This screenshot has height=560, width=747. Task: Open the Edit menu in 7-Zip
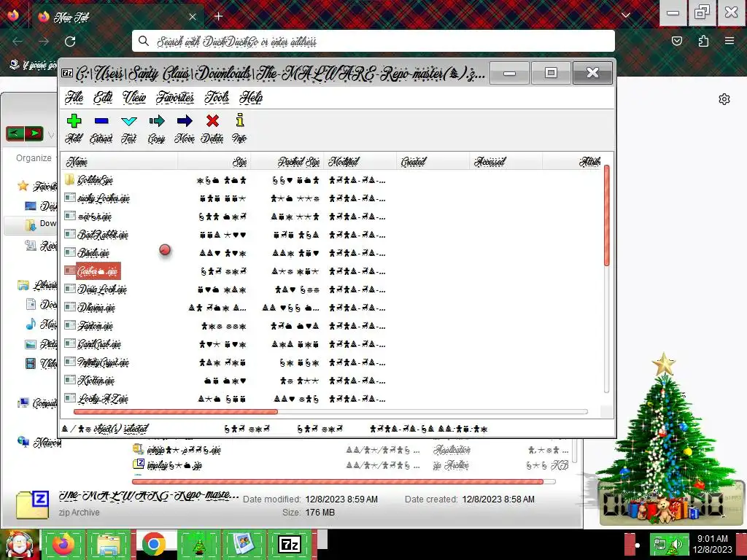click(103, 97)
